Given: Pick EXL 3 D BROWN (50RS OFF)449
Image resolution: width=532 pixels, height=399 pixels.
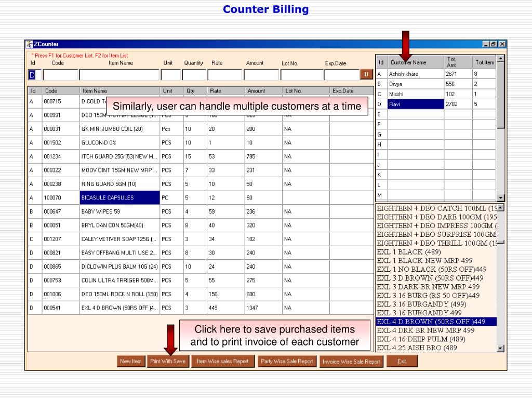Looking at the screenshot, I should 436,278.
